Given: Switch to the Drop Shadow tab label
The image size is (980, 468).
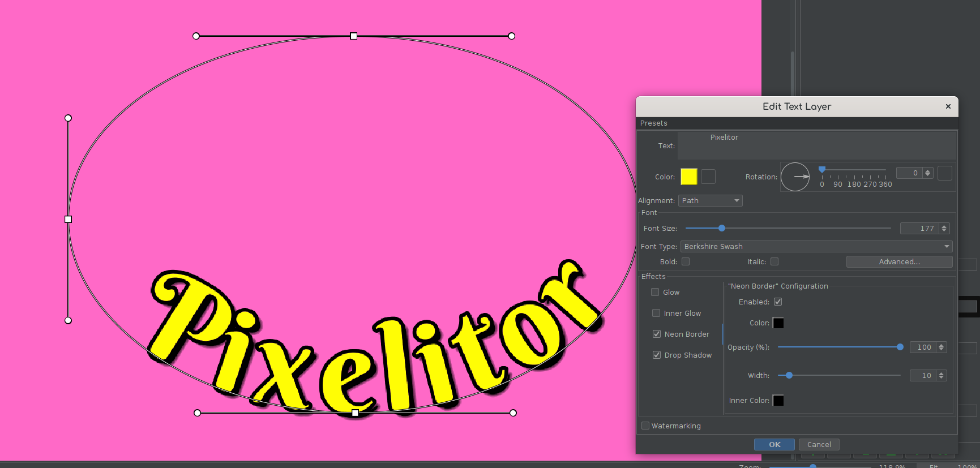Looking at the screenshot, I should (x=688, y=355).
